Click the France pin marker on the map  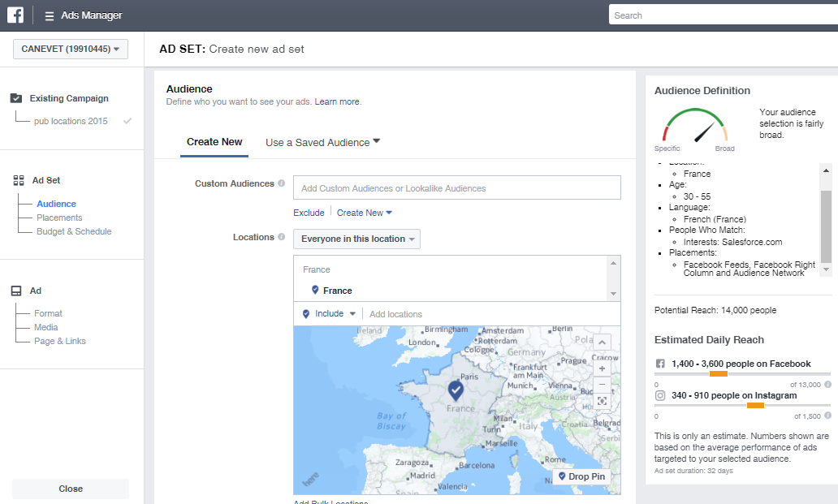(456, 390)
